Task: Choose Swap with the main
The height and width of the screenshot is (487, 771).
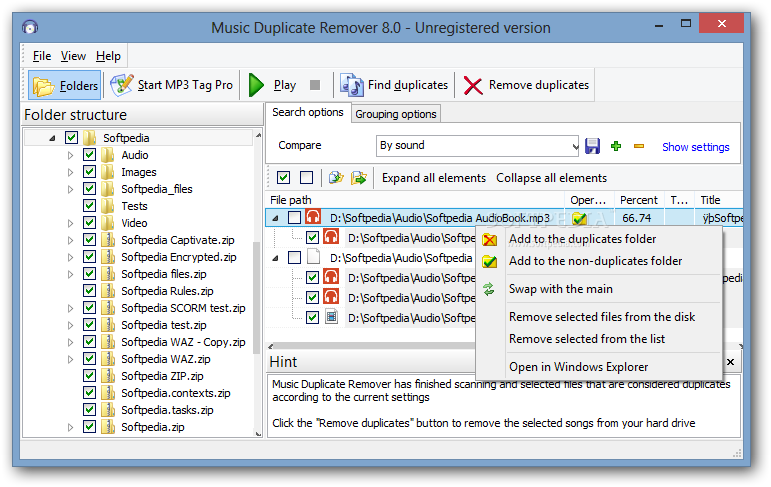Action: 561,289
